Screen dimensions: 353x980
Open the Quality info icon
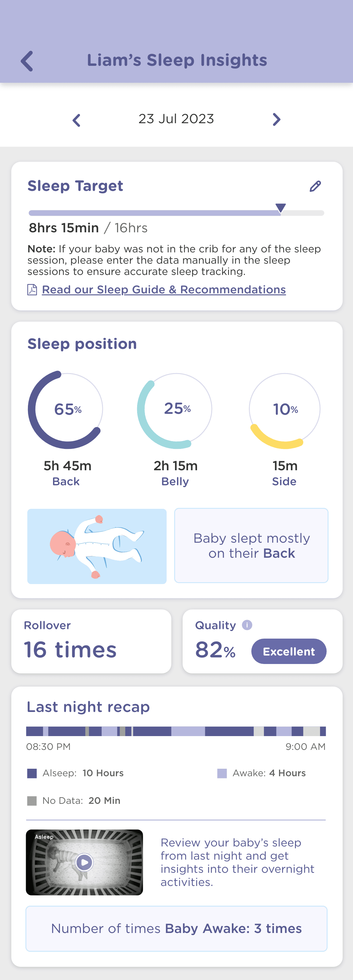247,625
